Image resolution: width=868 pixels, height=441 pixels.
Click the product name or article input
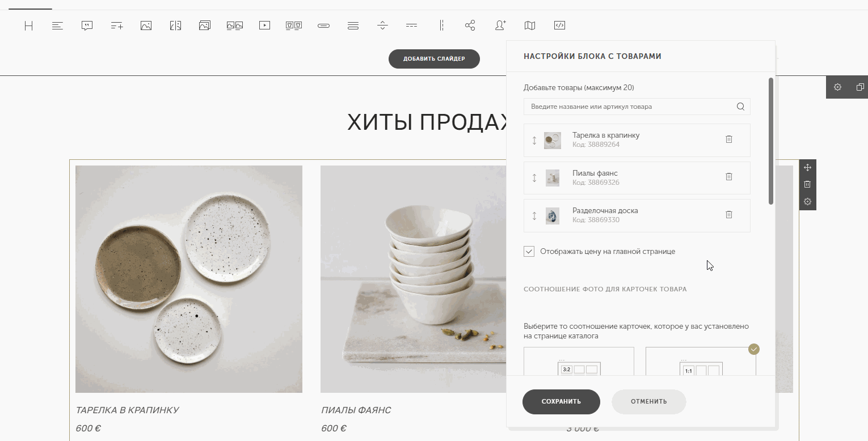pos(630,107)
